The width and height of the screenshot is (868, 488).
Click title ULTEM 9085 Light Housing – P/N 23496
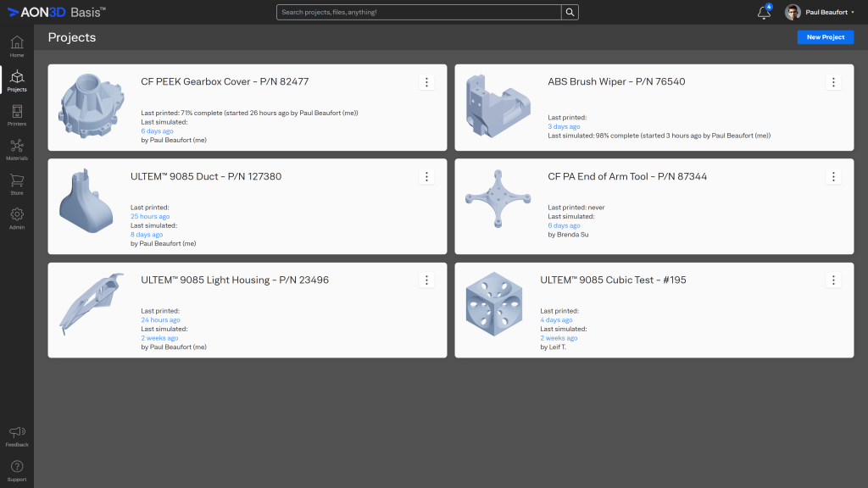tap(235, 280)
